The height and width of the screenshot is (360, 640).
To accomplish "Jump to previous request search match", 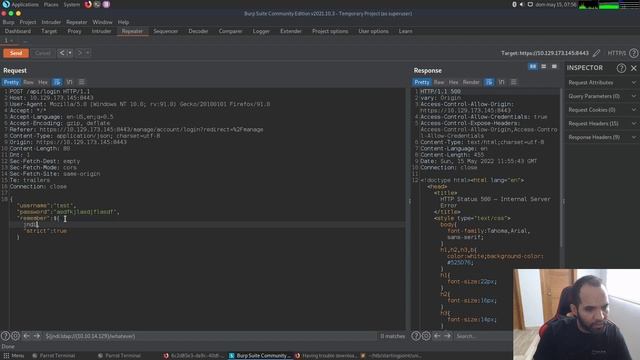I will (27, 336).
